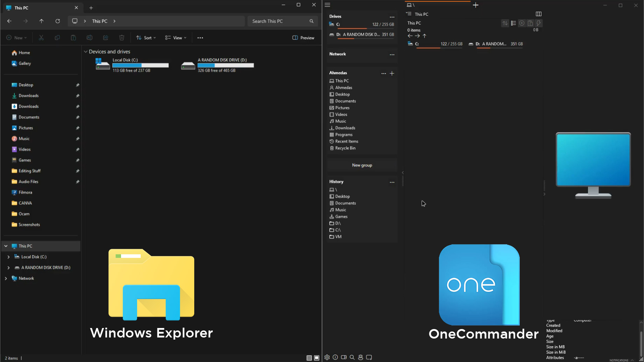Open the View dropdown in Explorer
The height and width of the screenshot is (362, 644).
click(176, 37)
